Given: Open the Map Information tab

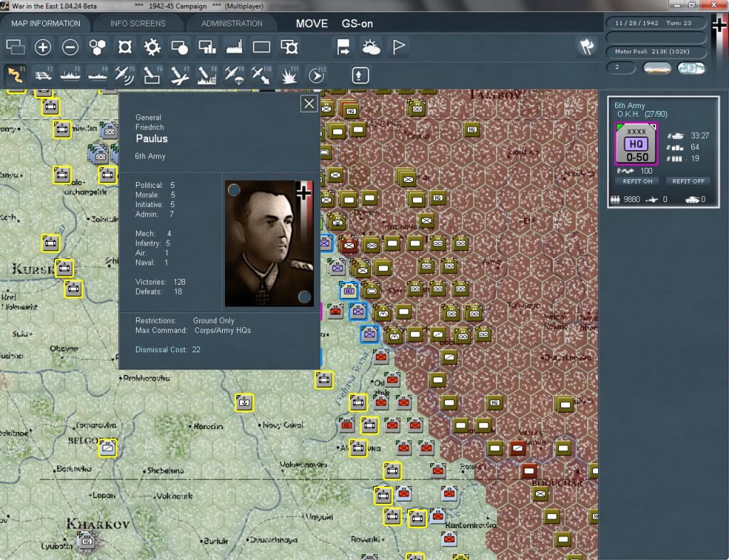Looking at the screenshot, I should (x=46, y=23).
